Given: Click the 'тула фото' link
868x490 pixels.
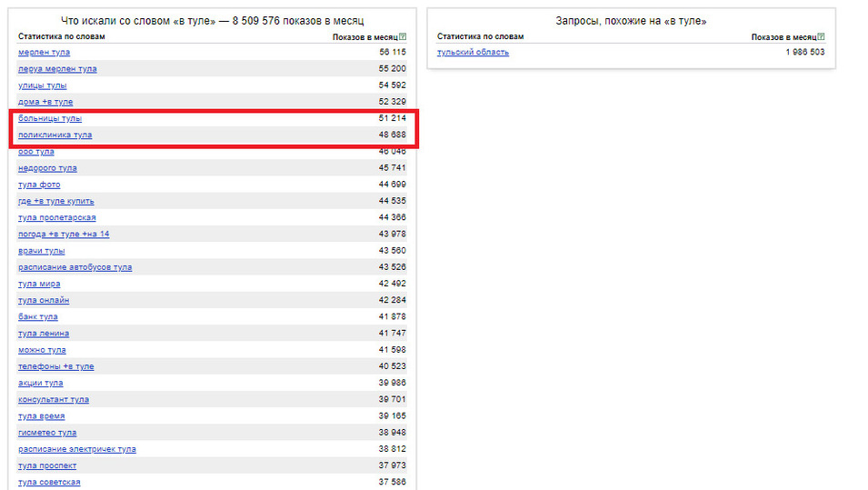Looking at the screenshot, I should (x=39, y=185).
